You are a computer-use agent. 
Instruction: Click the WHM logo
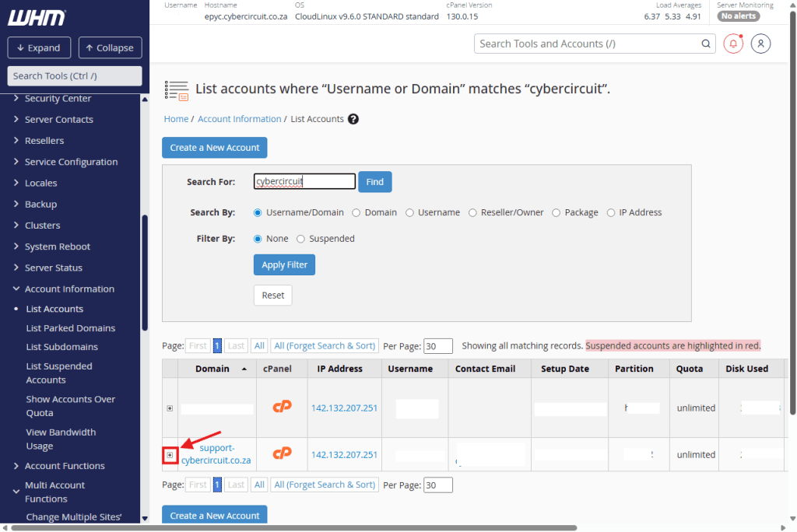(37, 18)
